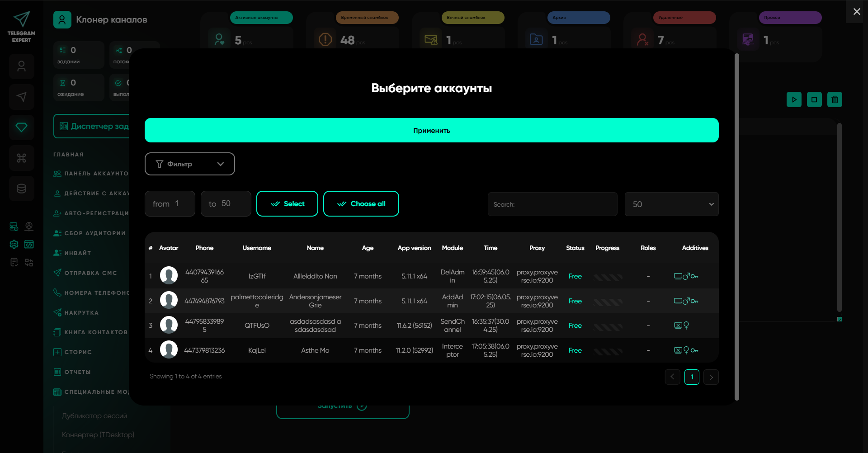Click the Telegram Expert paper plane logo
Image resolution: width=868 pixels, height=453 pixels.
click(21, 19)
